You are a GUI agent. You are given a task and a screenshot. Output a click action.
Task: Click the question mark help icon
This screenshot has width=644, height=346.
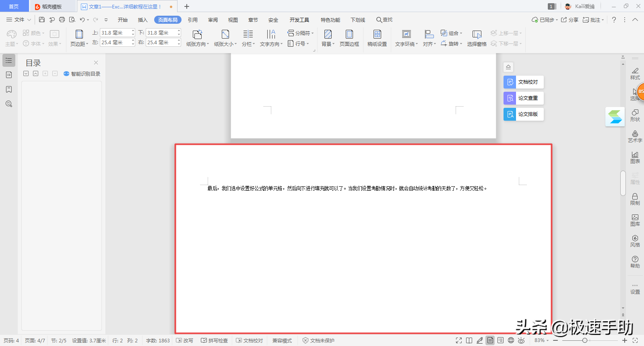point(614,20)
